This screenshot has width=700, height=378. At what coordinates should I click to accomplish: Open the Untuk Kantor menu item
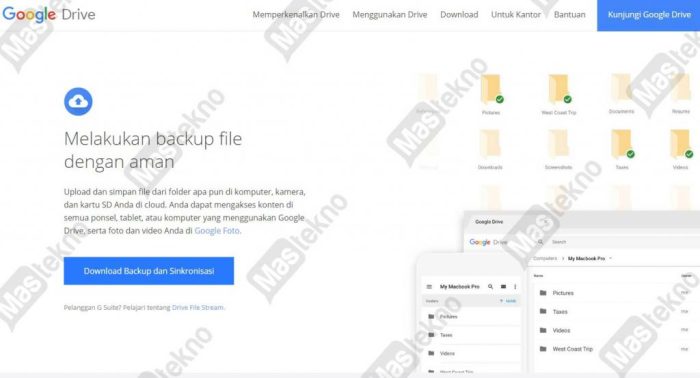click(516, 14)
